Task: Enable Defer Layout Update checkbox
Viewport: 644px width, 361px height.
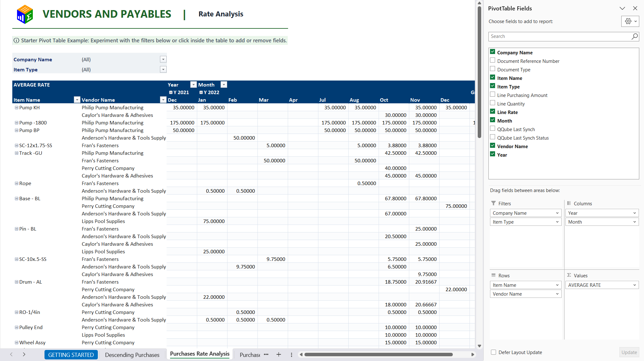Action: [x=493, y=352]
